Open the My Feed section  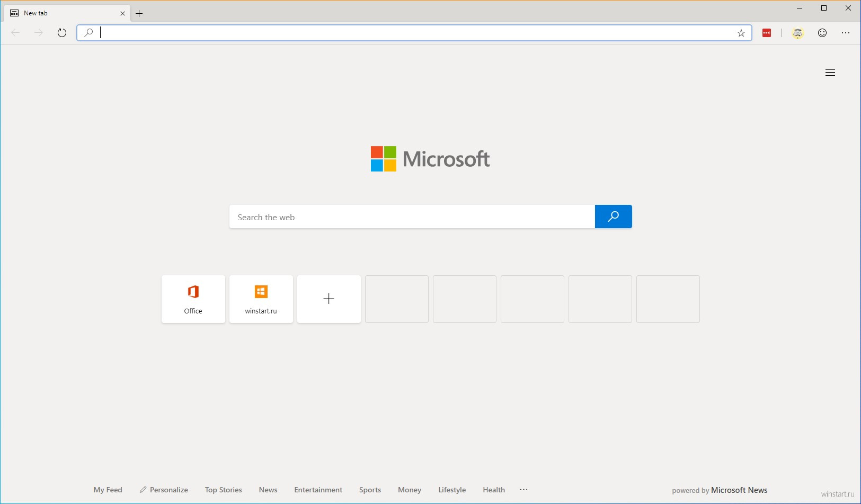click(108, 490)
